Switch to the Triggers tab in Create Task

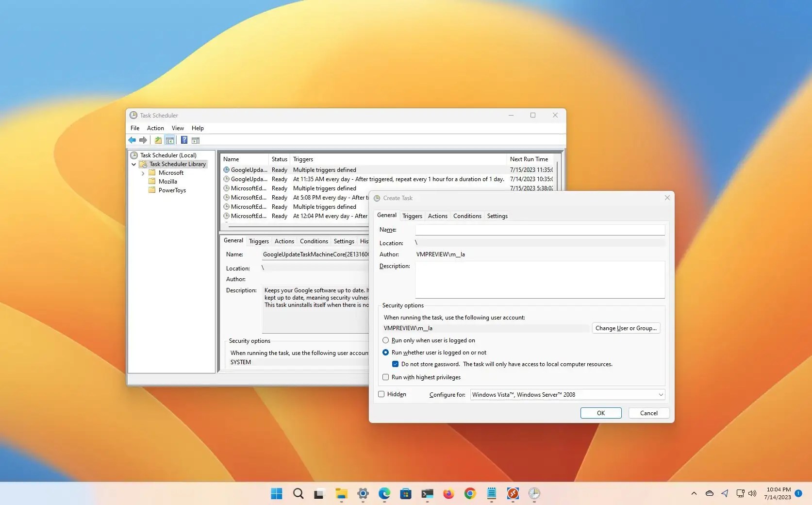coord(412,216)
